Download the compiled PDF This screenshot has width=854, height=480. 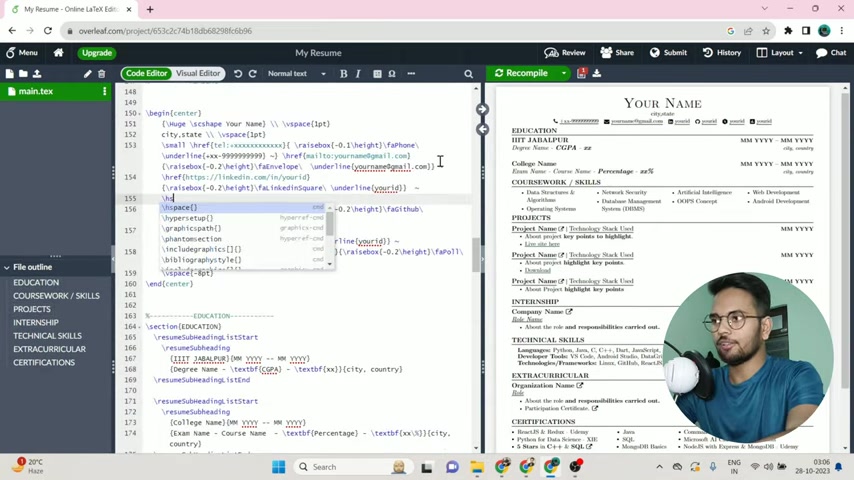[597, 73]
